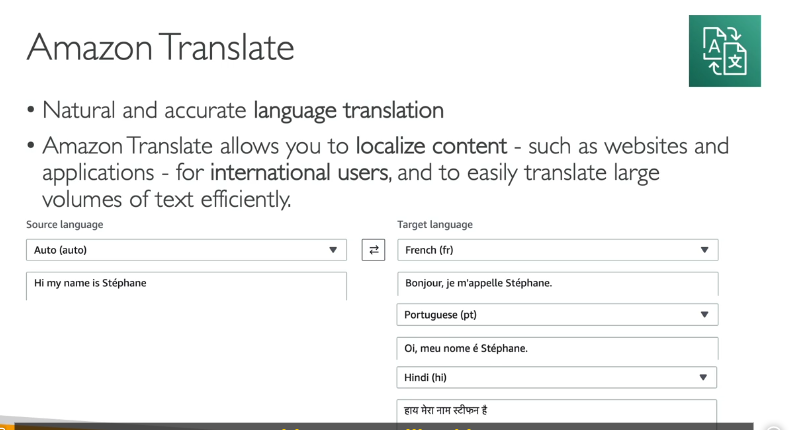This screenshot has height=430, width=796.
Task: Open the Auto (auto) source language dropdown
Action: (x=186, y=250)
